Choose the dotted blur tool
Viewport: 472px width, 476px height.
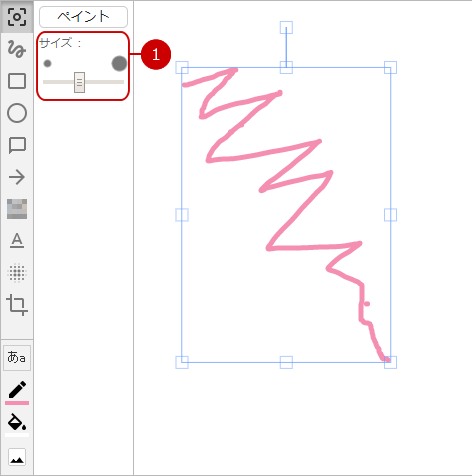click(17, 273)
